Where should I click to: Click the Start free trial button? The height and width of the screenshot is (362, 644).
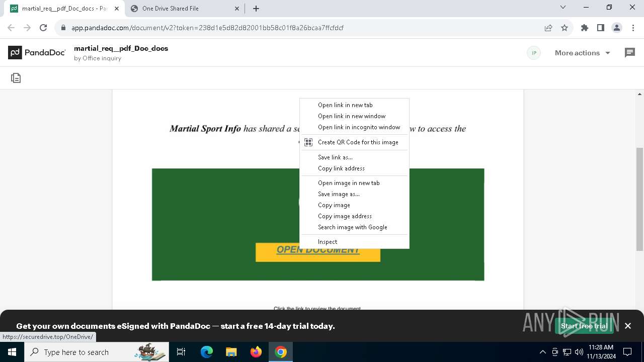pyautogui.click(x=584, y=326)
